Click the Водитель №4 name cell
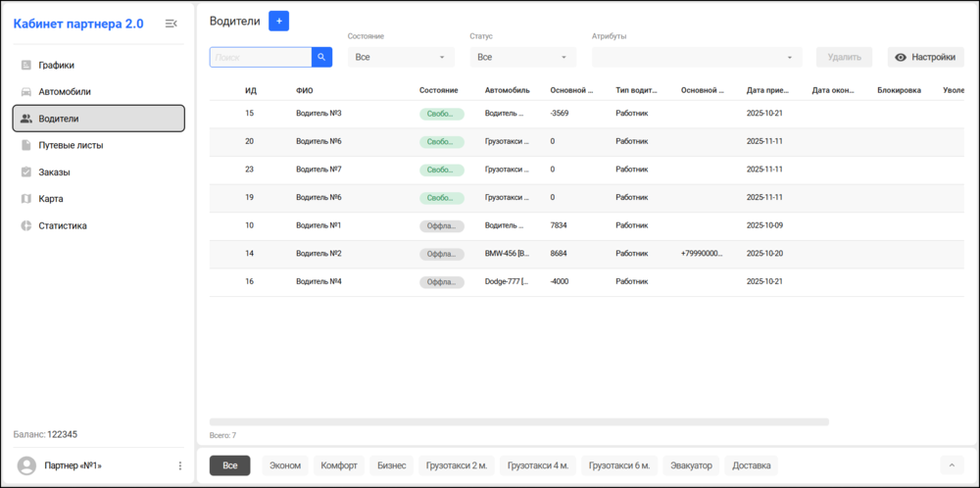 point(318,282)
